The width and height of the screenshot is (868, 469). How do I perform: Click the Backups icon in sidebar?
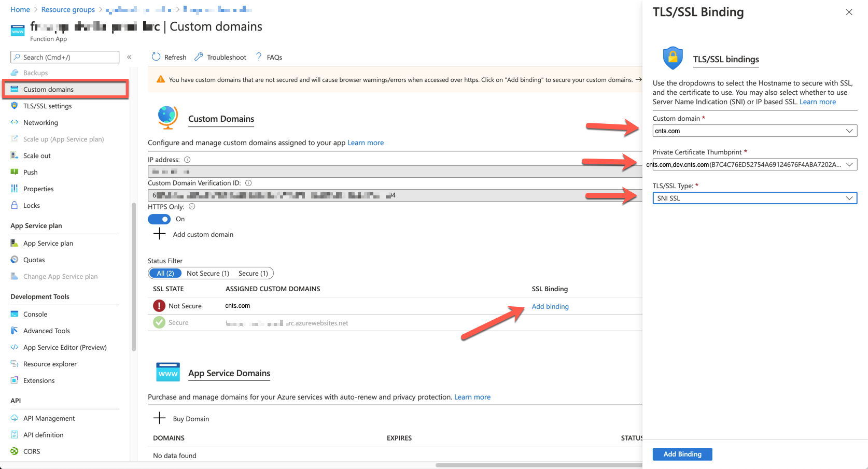[15, 73]
